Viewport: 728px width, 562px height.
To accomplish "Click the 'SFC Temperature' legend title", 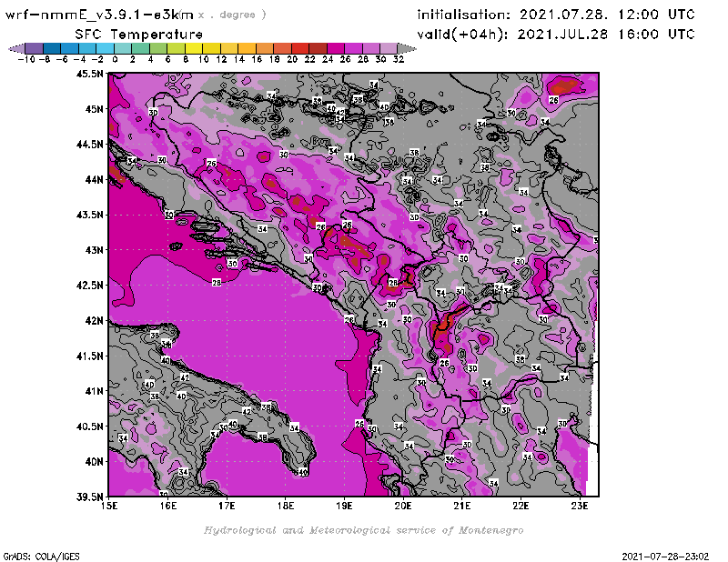I will [139, 35].
